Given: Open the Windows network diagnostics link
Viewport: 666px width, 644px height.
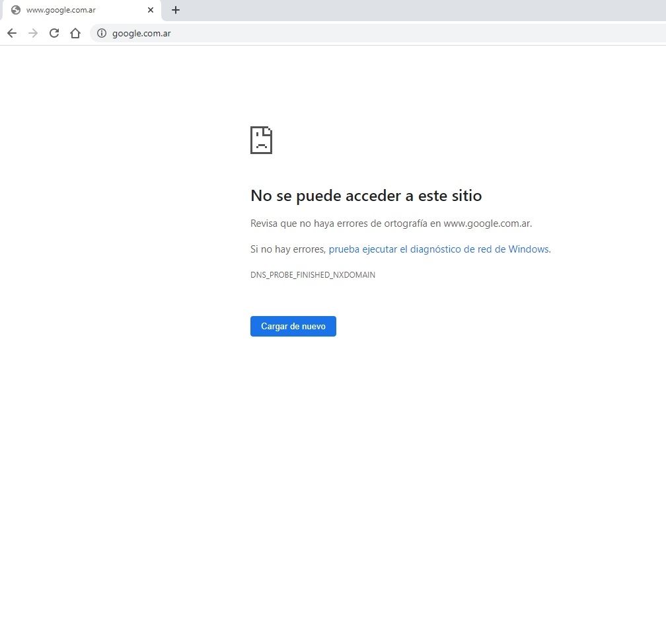Looking at the screenshot, I should [x=438, y=249].
